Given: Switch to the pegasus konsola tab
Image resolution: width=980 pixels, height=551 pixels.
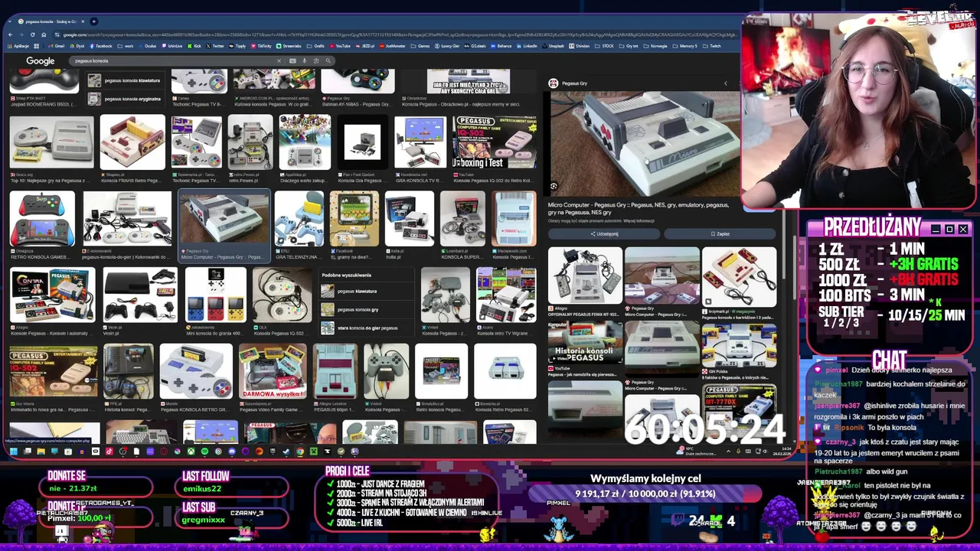Looking at the screenshot, I should coord(50,21).
